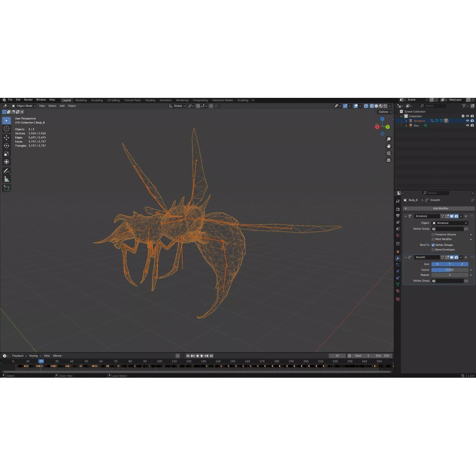
Task: Open the Keying dropdown in timeline
Action: point(35,356)
